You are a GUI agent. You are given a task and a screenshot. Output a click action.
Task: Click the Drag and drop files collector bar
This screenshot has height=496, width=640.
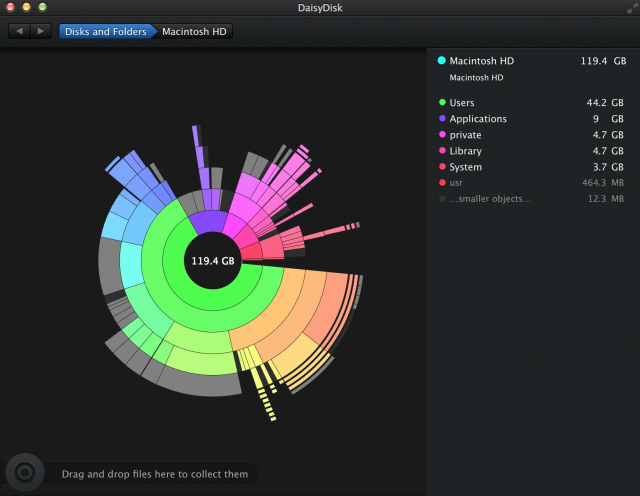[x=155, y=474]
